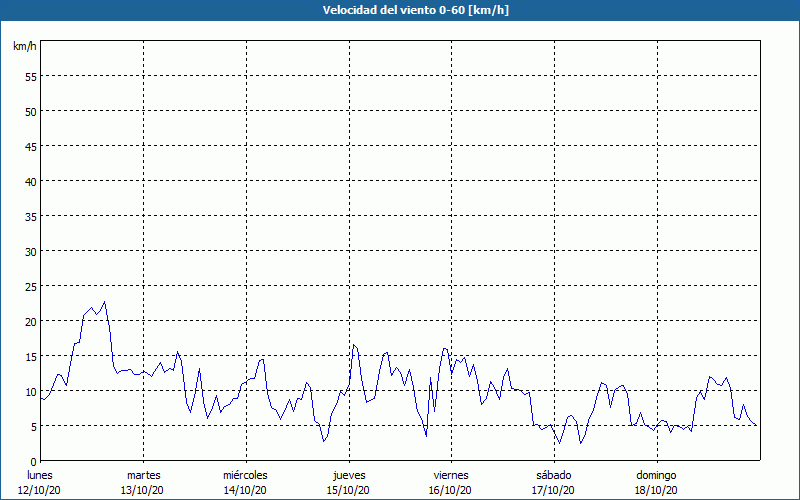Screen dimensions: 800x500
Task: Click the 5 value on y-axis
Action: tap(34, 427)
